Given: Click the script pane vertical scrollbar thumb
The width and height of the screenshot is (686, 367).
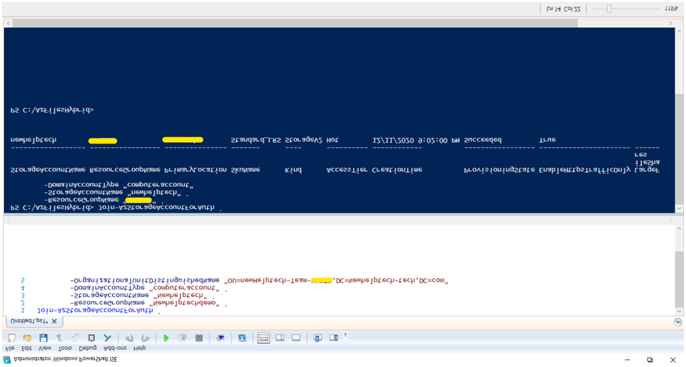Looking at the screenshot, I should pyautogui.click(x=679, y=280).
